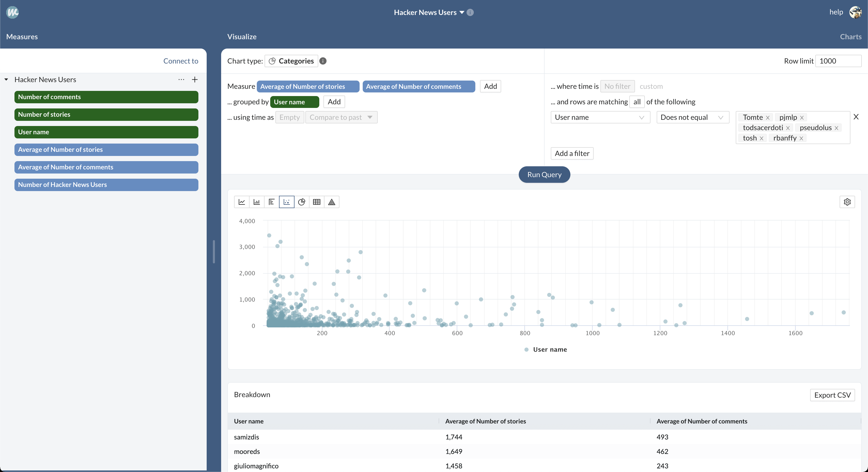Click the Connect to link
This screenshot has height=472, width=868.
tap(181, 61)
